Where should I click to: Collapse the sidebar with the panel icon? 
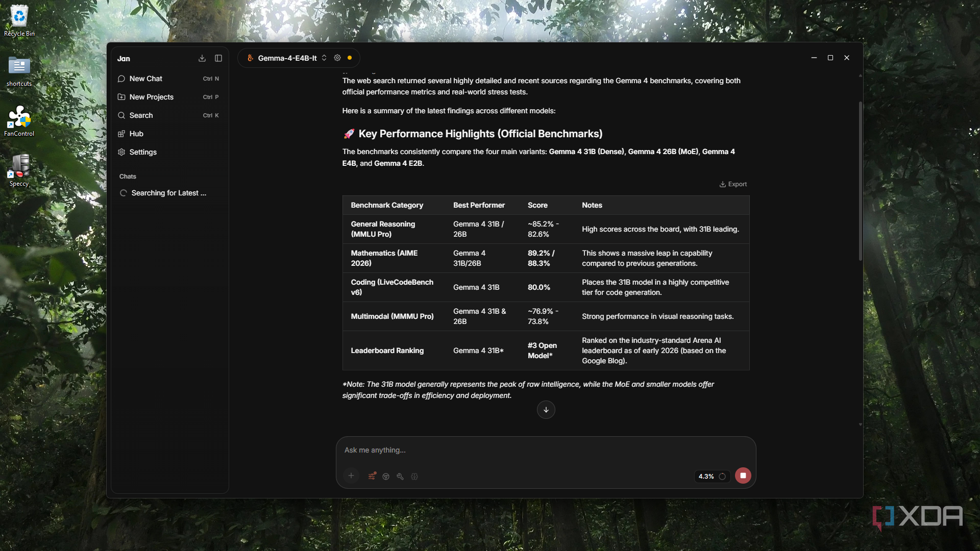tap(218, 58)
